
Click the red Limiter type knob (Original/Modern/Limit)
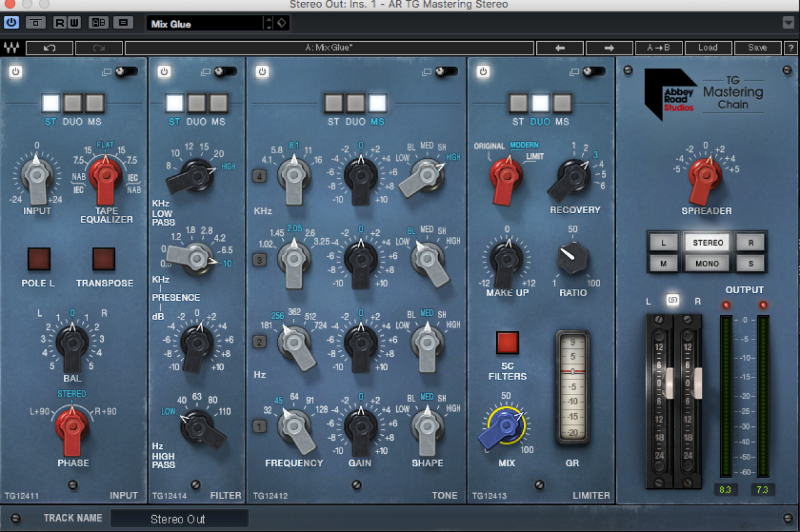[506, 176]
